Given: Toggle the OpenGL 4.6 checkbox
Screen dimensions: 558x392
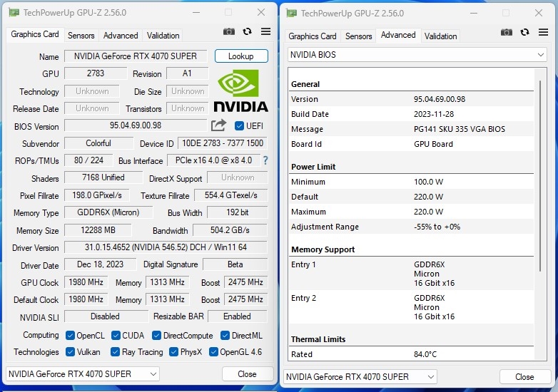Looking at the screenshot, I should [x=213, y=352].
